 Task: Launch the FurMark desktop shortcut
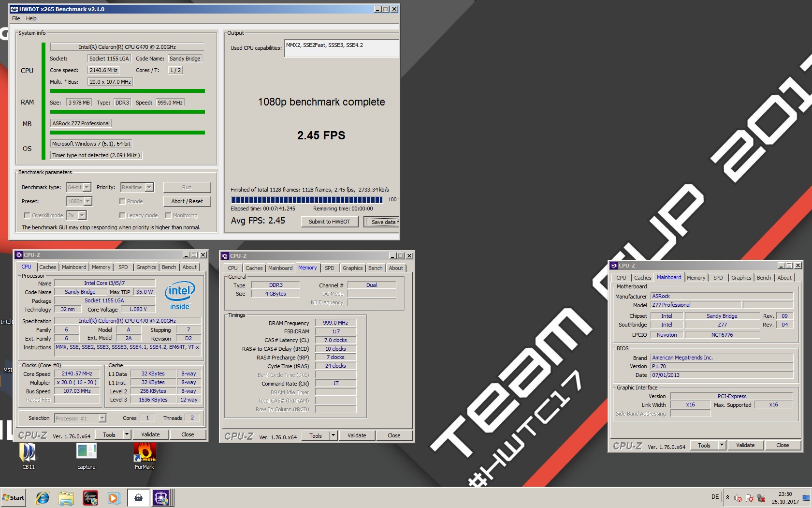coord(145,456)
